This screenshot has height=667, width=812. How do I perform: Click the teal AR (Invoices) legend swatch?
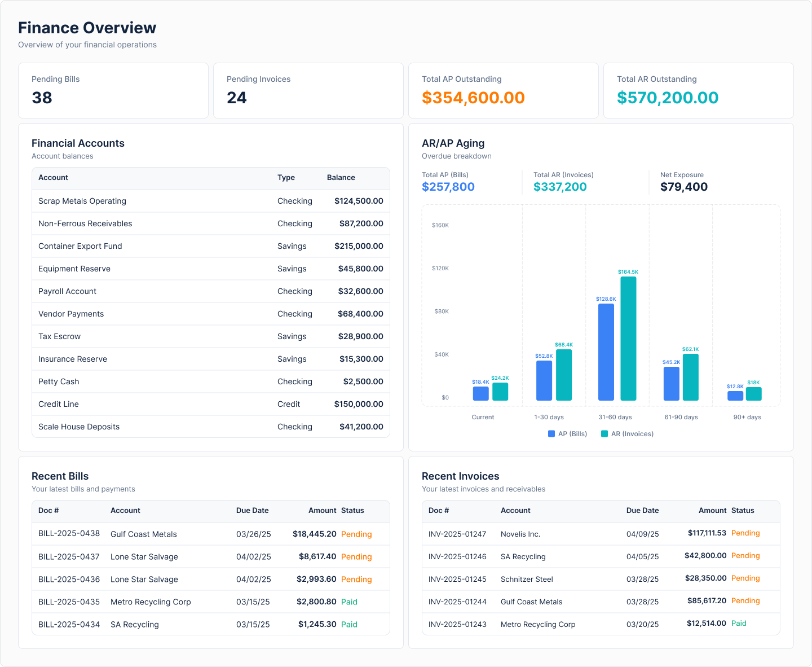[604, 434]
